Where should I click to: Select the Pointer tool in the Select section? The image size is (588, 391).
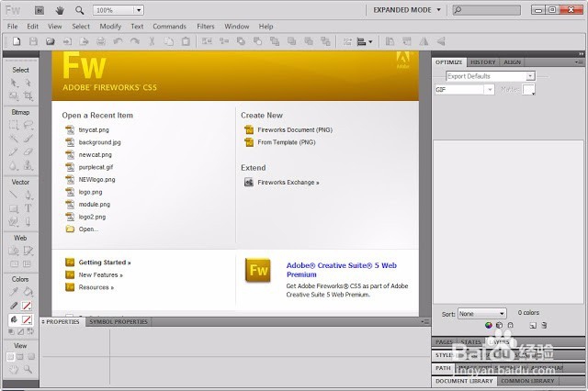pos(14,83)
